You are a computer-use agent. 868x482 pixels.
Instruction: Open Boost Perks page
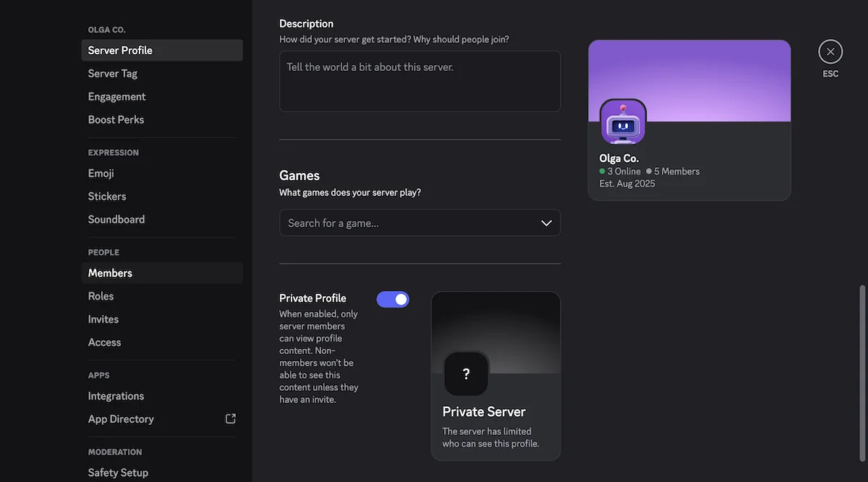coord(162,119)
